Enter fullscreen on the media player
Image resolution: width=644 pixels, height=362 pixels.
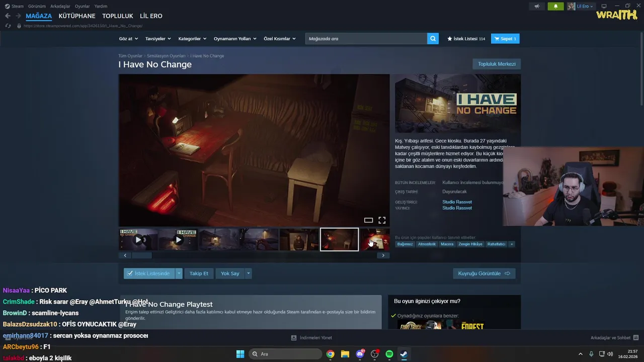click(x=382, y=220)
